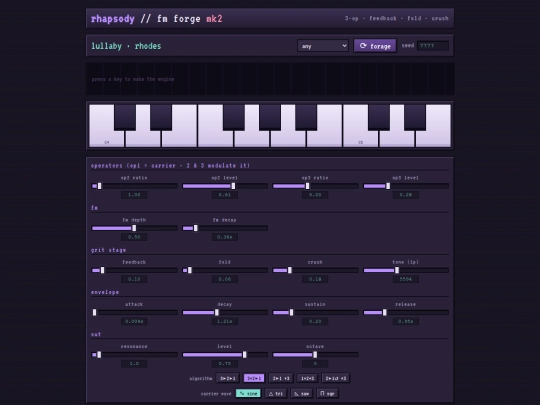Adjust the fold slider
Image resolution: width=540 pixels, height=405 pixels.
pyautogui.click(x=225, y=270)
